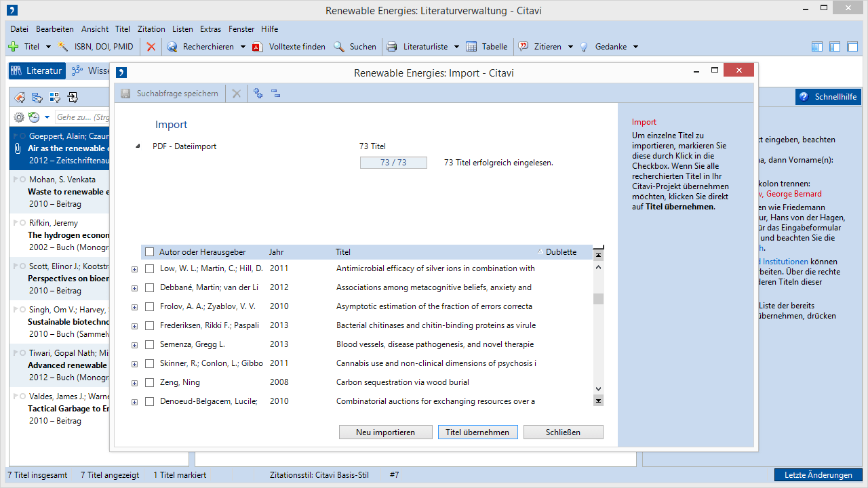
Task: Click the Tabelle table icon
Action: (471, 47)
